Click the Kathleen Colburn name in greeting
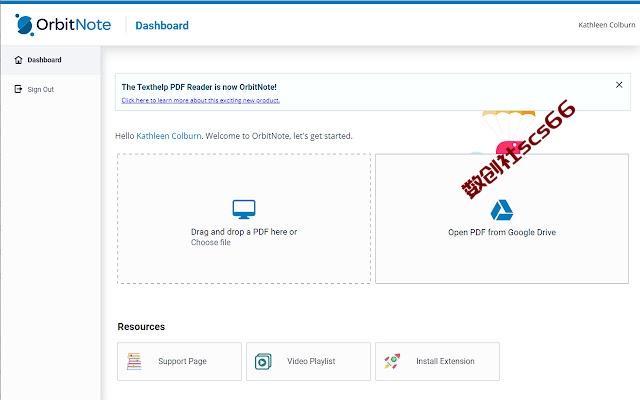The image size is (640, 400). point(169,136)
